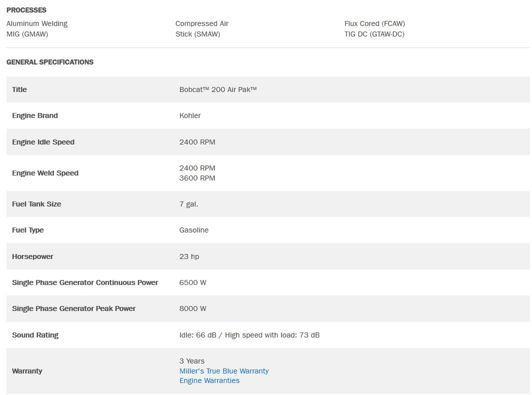Select the 'MIG (GMAW)' process text
This screenshot has width=532, height=395.
pyautogui.click(x=27, y=34)
